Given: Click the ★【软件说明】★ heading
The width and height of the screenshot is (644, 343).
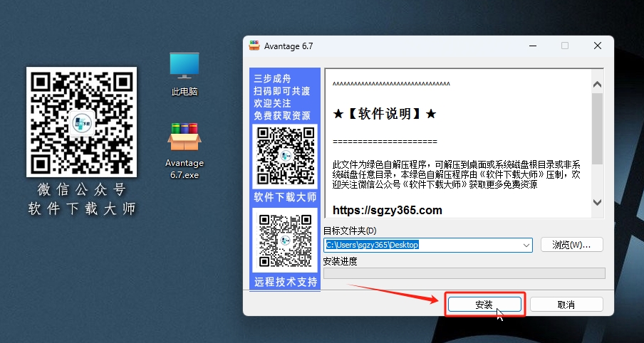Looking at the screenshot, I should 384,114.
